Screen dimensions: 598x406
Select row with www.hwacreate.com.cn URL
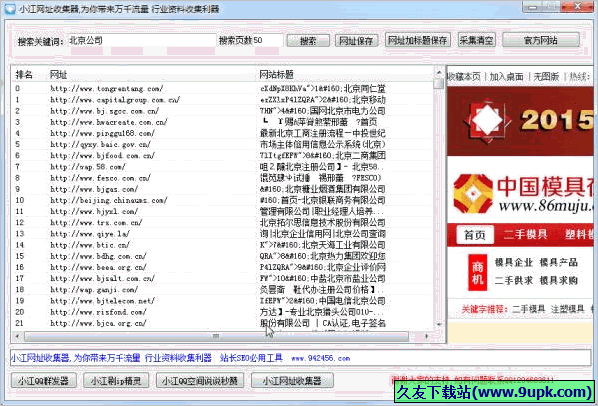[223, 122]
